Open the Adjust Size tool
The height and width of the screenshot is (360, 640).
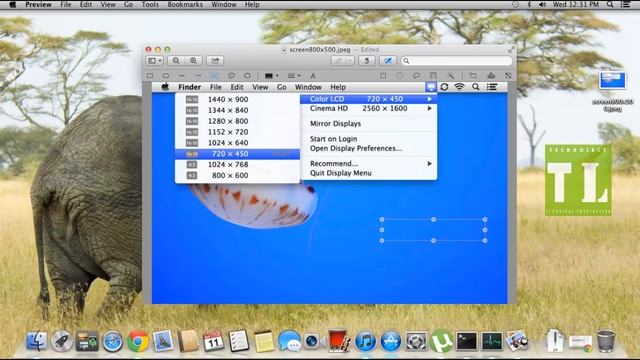[508, 76]
